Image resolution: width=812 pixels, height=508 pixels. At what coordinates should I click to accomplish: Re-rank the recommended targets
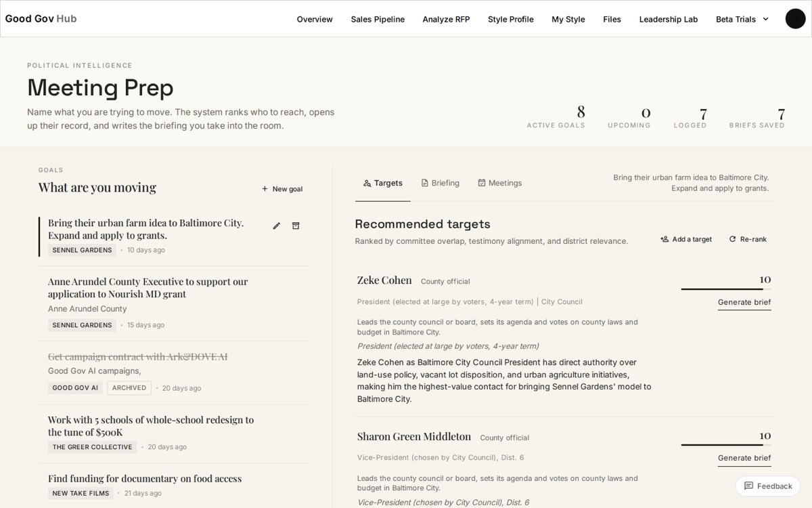(748, 239)
